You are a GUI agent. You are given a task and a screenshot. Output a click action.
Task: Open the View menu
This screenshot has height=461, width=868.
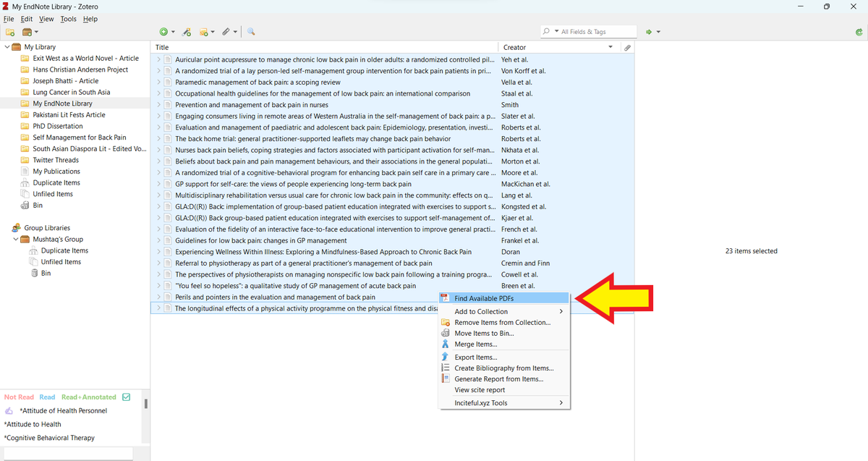click(x=46, y=19)
